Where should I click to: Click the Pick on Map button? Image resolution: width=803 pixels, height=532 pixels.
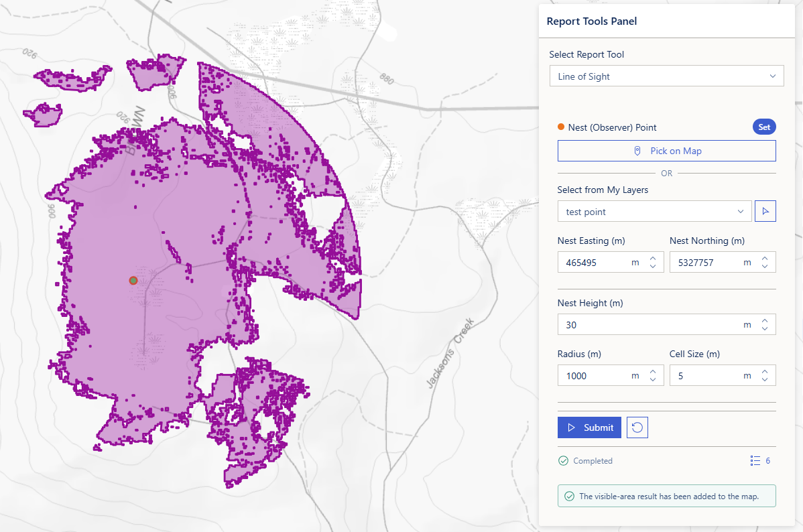(666, 151)
